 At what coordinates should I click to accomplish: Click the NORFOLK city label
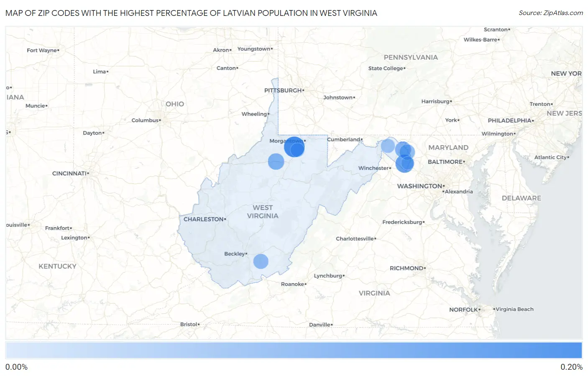coord(463,310)
